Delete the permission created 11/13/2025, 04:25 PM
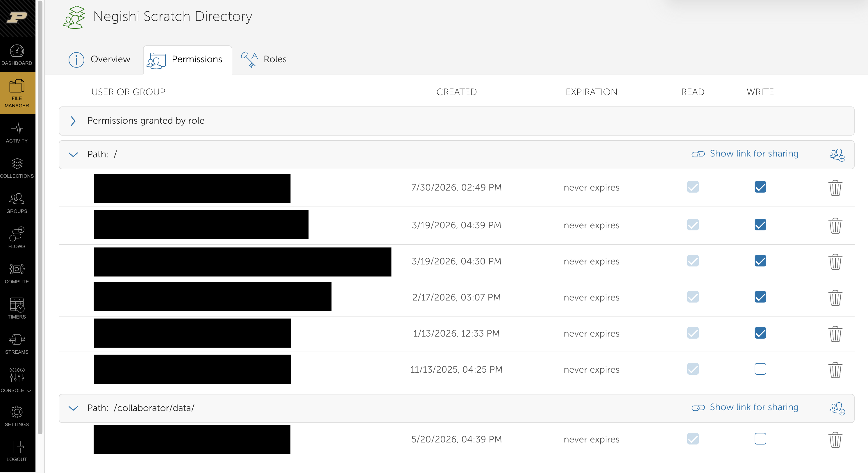The height and width of the screenshot is (473, 868). click(x=835, y=370)
